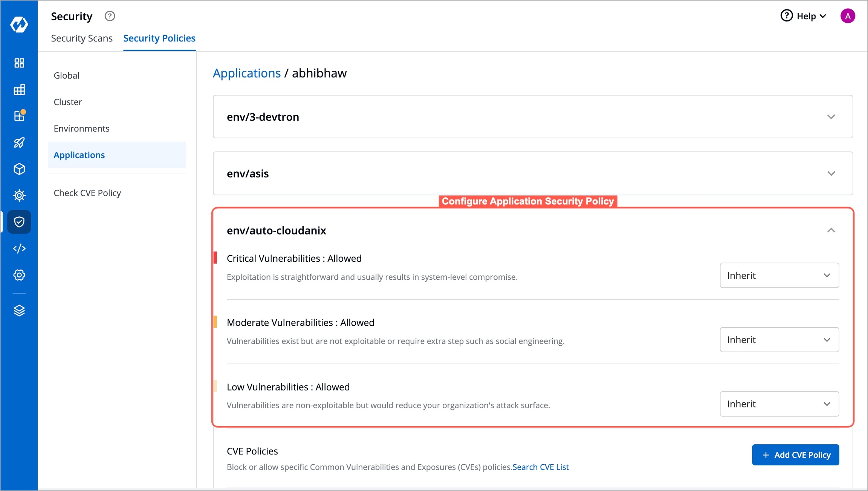Click the Applications breadcrumb link
This screenshot has height=491, width=868.
pyautogui.click(x=247, y=73)
